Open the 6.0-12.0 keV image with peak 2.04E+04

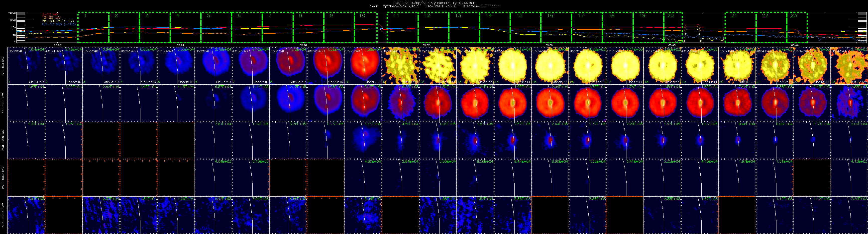point(550,103)
